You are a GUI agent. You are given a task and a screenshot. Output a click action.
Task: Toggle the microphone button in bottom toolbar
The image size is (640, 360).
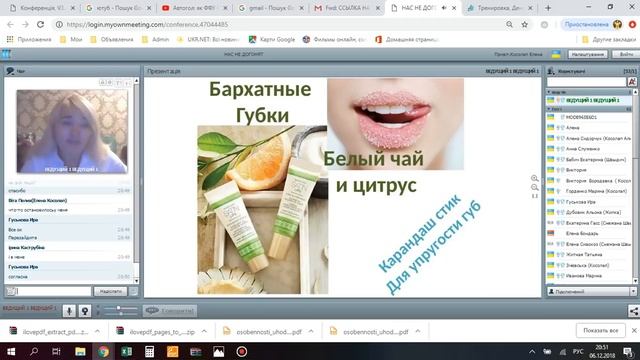coord(69,311)
